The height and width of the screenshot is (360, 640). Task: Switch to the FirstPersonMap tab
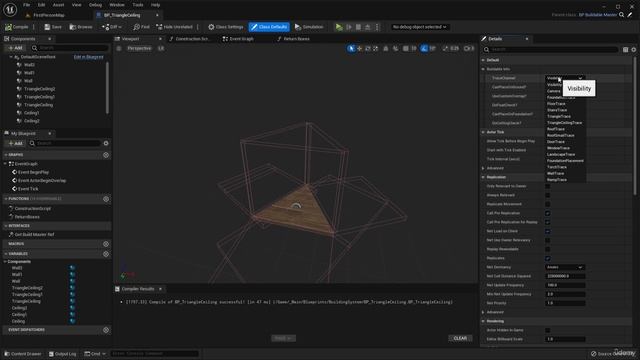click(x=49, y=15)
